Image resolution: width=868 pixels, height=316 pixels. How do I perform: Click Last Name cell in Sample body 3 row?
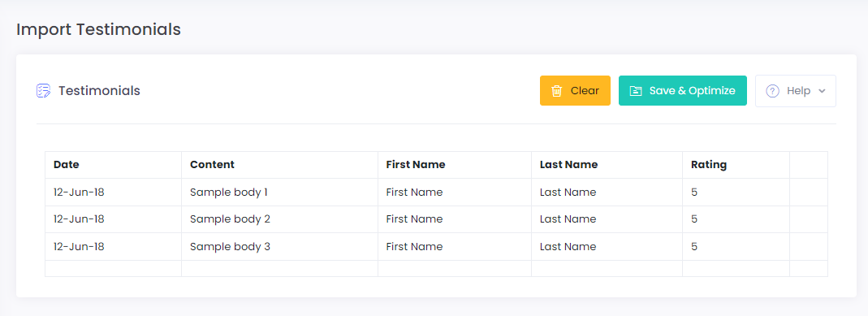[607, 247]
